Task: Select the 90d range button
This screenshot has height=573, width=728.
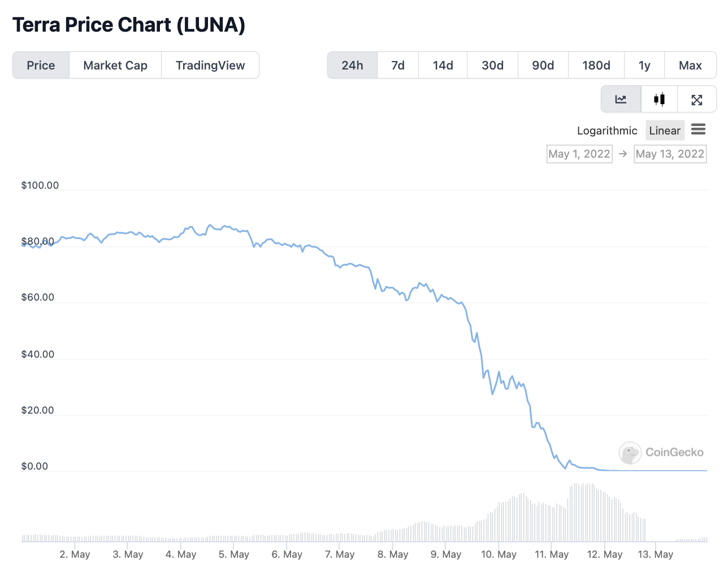Action: 543,65
